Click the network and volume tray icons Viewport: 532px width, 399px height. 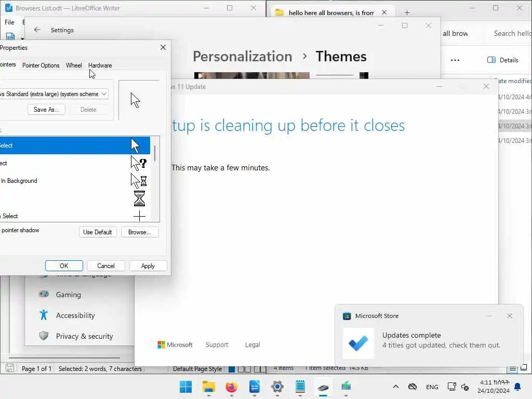click(x=458, y=387)
